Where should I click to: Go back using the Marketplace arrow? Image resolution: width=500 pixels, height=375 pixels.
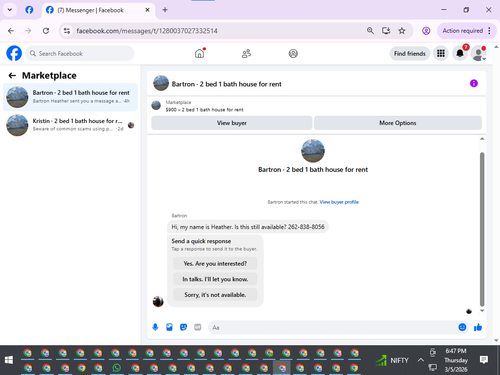tap(12, 76)
